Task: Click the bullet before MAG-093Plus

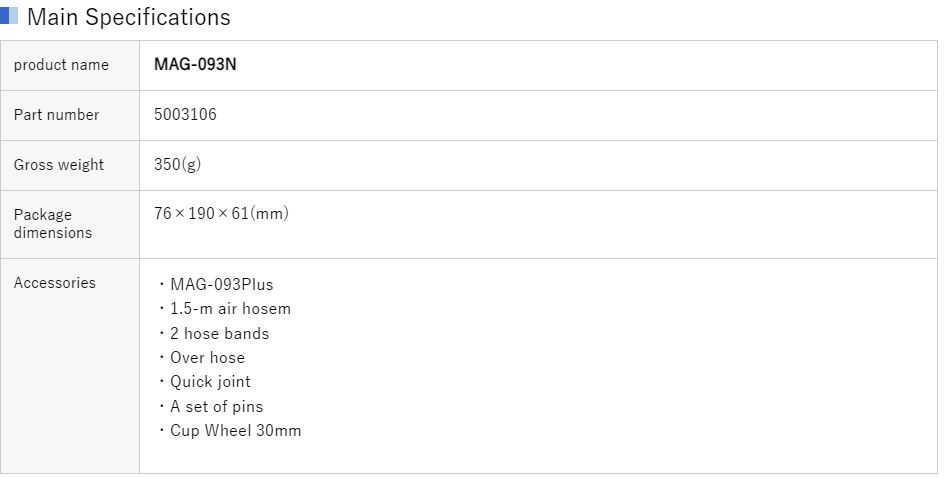Action: tap(162, 284)
